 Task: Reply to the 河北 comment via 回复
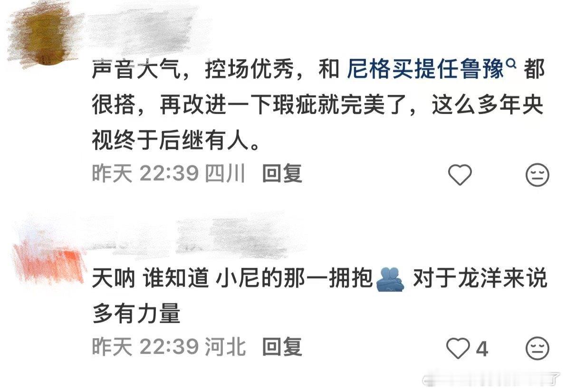(x=282, y=347)
